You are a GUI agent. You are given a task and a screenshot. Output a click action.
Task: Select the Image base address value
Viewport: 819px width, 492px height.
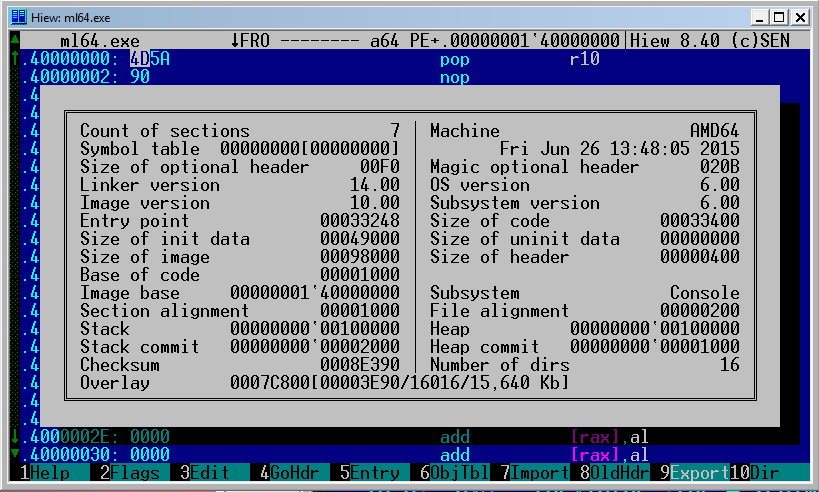314,293
